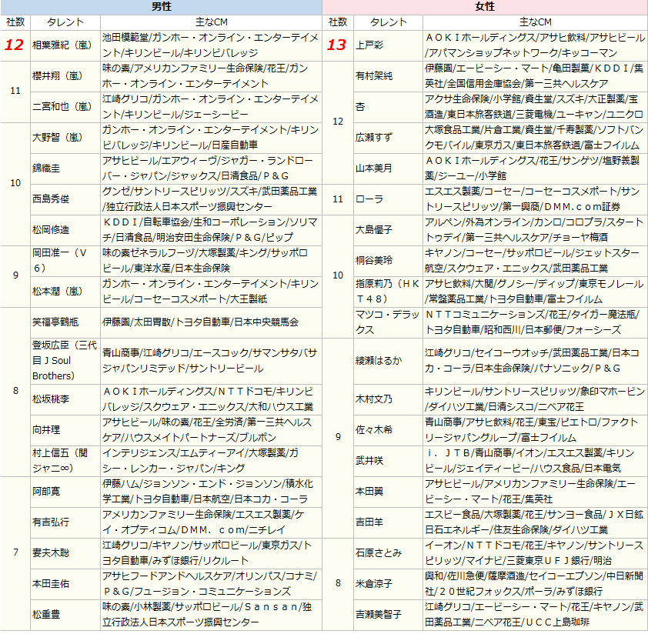Click talent name 上戸彩
Image resolution: width=648 pixels, height=644 pixels.
(x=369, y=45)
